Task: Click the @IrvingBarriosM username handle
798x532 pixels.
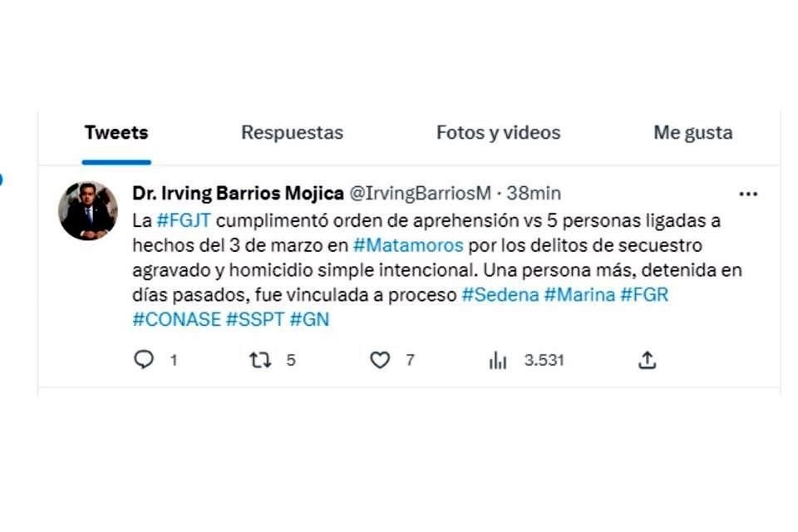Action: (x=422, y=192)
